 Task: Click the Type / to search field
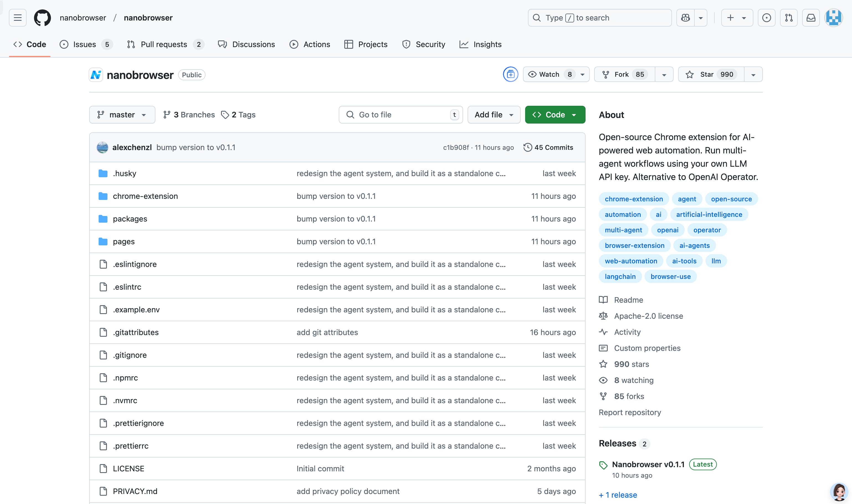[x=600, y=18]
